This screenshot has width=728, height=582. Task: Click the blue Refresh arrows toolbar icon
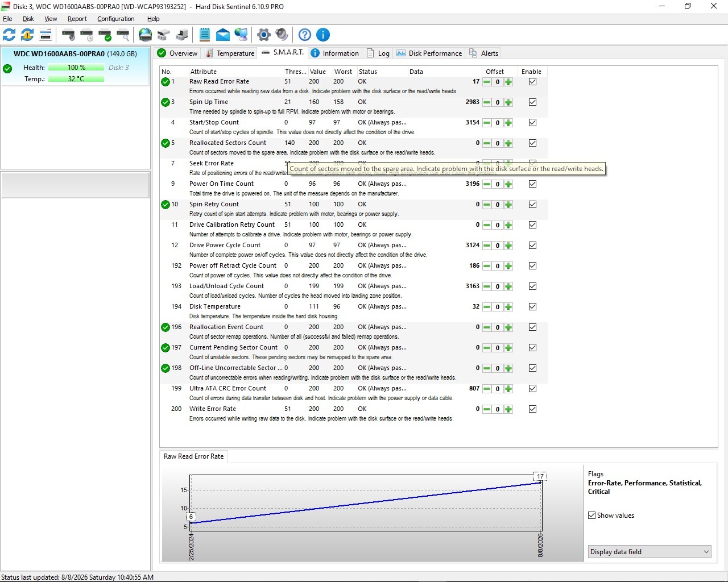pyautogui.click(x=9, y=35)
